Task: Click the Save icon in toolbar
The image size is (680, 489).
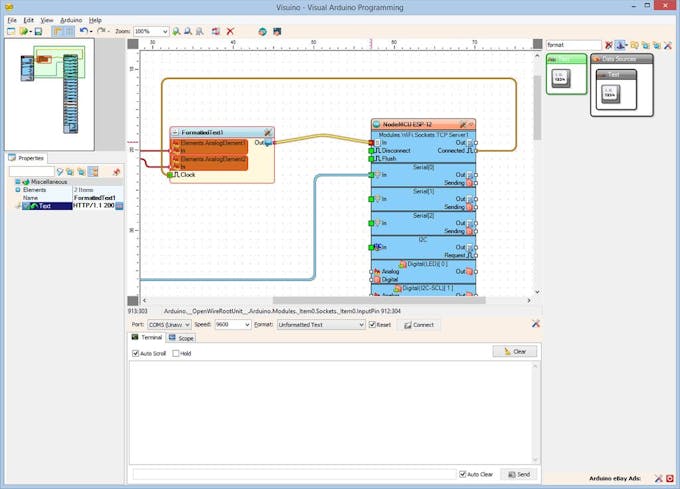Action: [x=38, y=31]
